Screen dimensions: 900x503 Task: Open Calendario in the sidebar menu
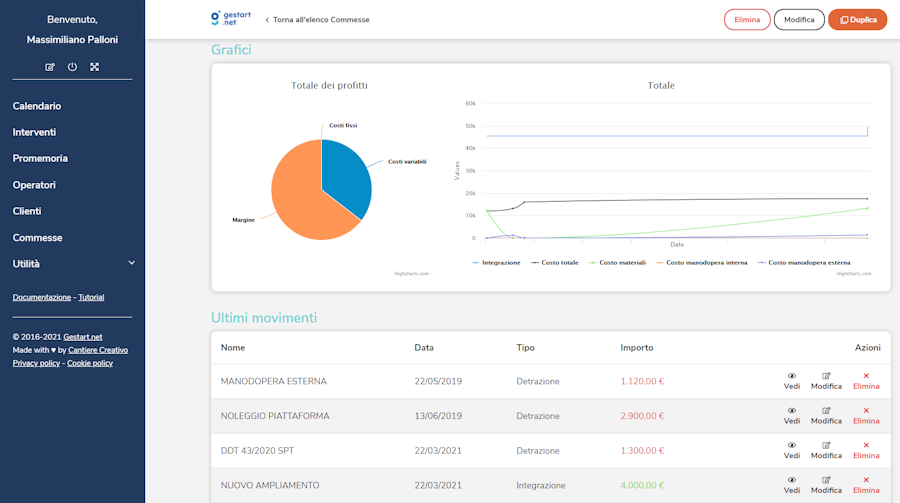coord(37,106)
